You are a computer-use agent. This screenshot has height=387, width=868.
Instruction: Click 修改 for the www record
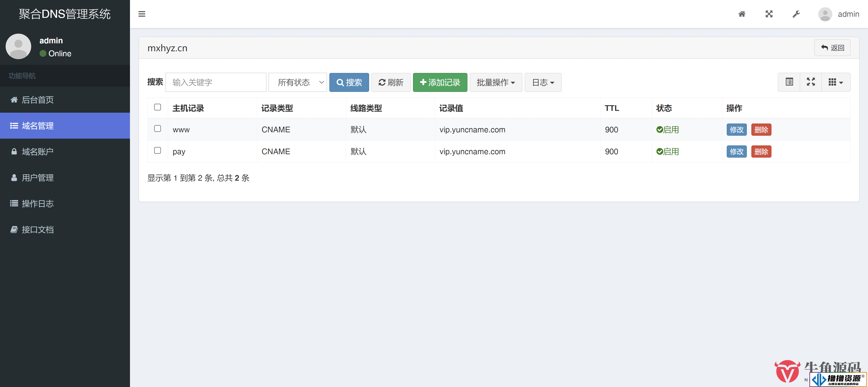pos(736,130)
